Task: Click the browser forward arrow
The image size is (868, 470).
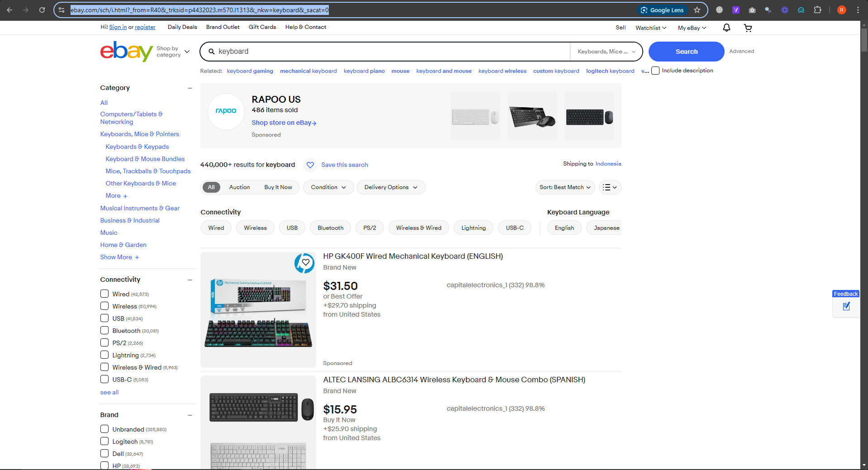Action: click(26, 10)
